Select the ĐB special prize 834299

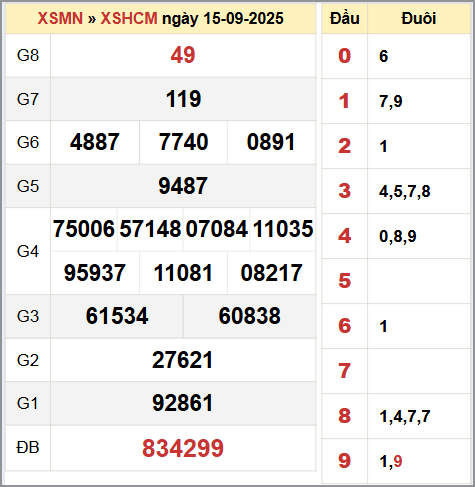(x=183, y=448)
